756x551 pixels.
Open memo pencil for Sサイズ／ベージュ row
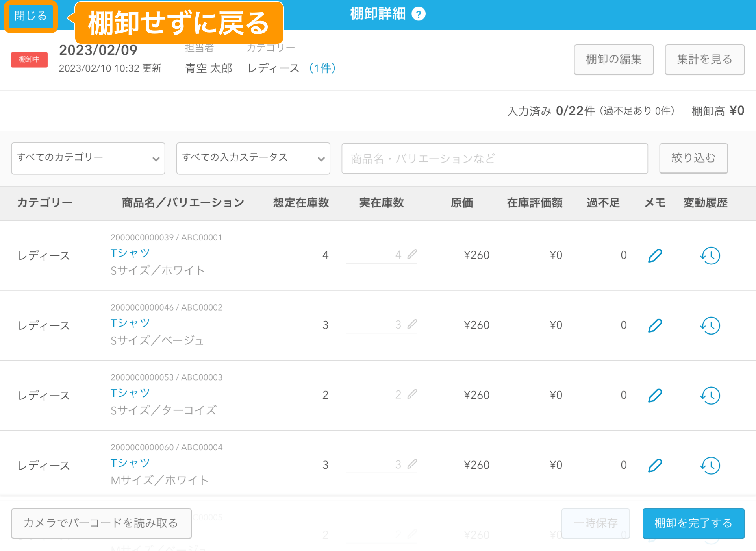pos(655,325)
